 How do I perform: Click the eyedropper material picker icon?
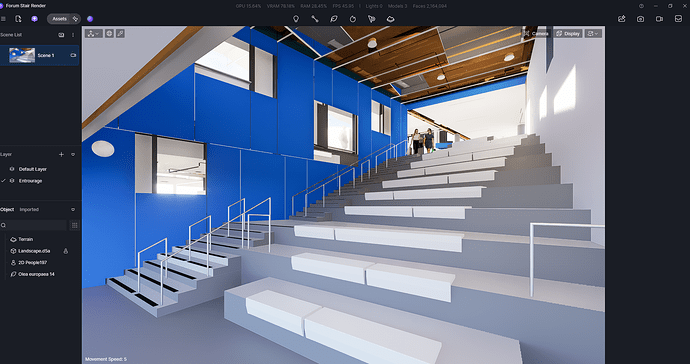tap(120, 33)
